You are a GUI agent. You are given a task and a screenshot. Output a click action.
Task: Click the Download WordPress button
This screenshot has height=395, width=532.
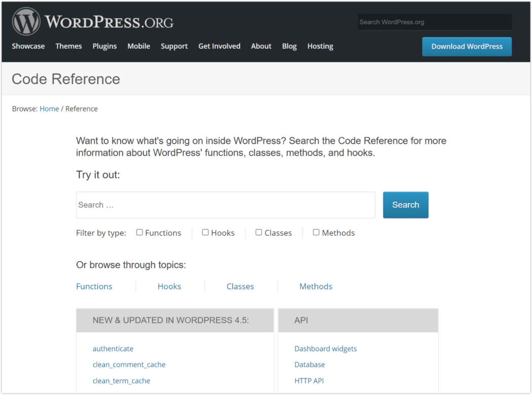(x=467, y=47)
